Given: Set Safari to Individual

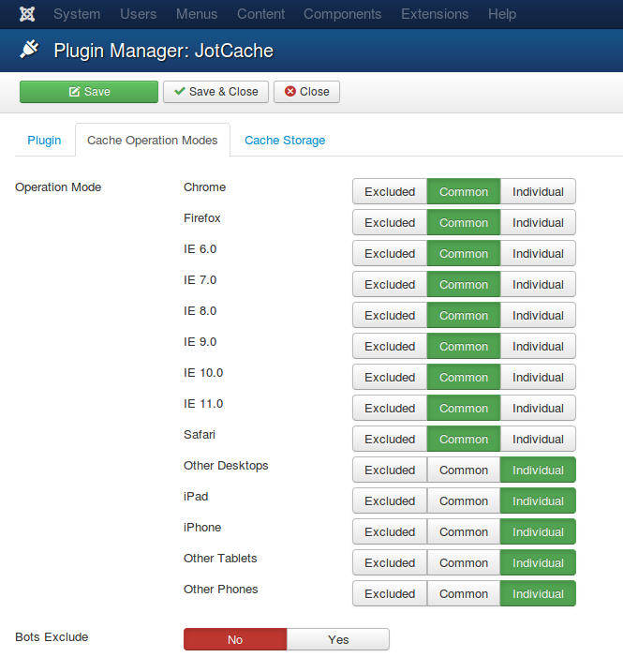Looking at the screenshot, I should coord(538,439).
